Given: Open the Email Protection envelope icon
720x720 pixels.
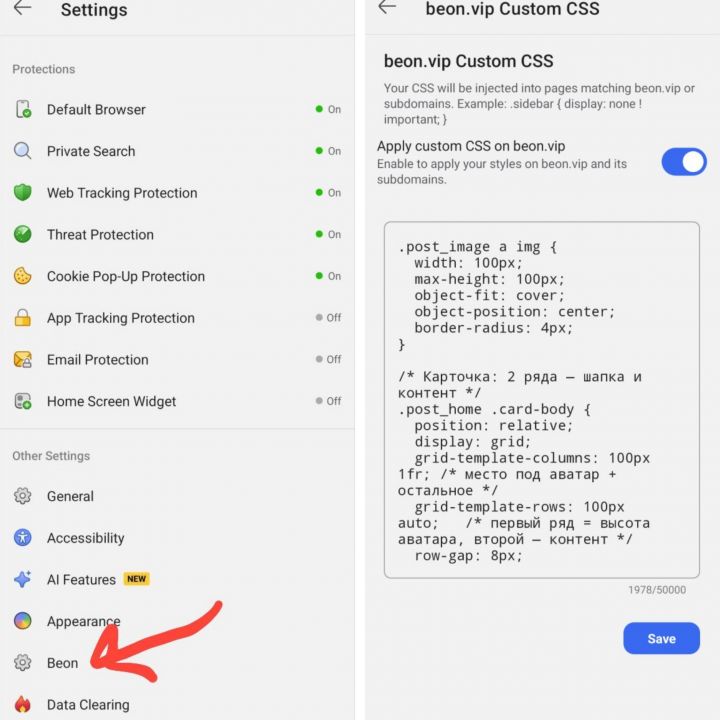Looking at the screenshot, I should point(22,360).
